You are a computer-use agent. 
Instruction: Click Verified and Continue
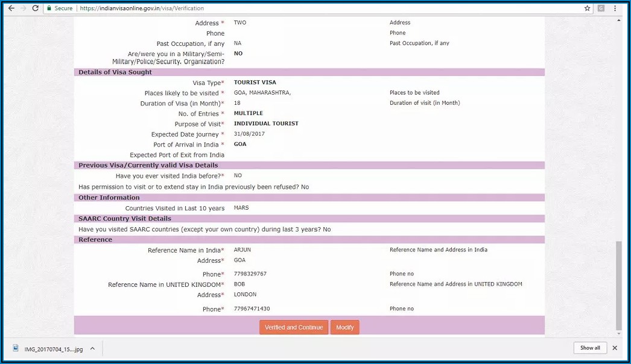pyautogui.click(x=294, y=327)
